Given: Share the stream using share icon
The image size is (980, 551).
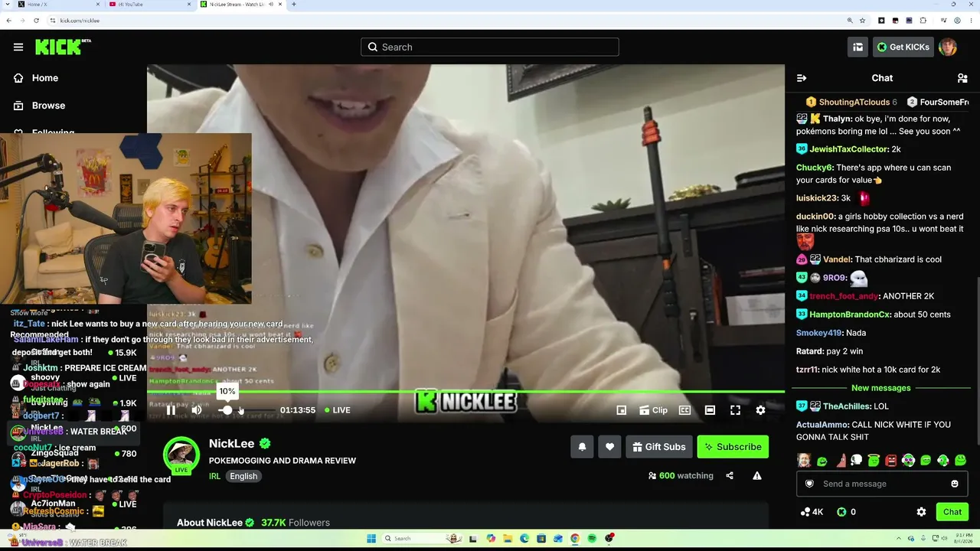Looking at the screenshot, I should (730, 476).
